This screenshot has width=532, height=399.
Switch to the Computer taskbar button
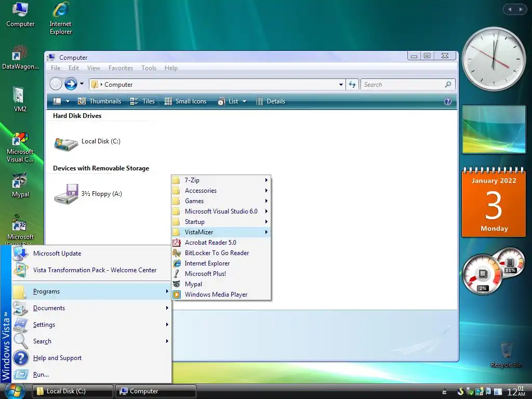coord(156,391)
